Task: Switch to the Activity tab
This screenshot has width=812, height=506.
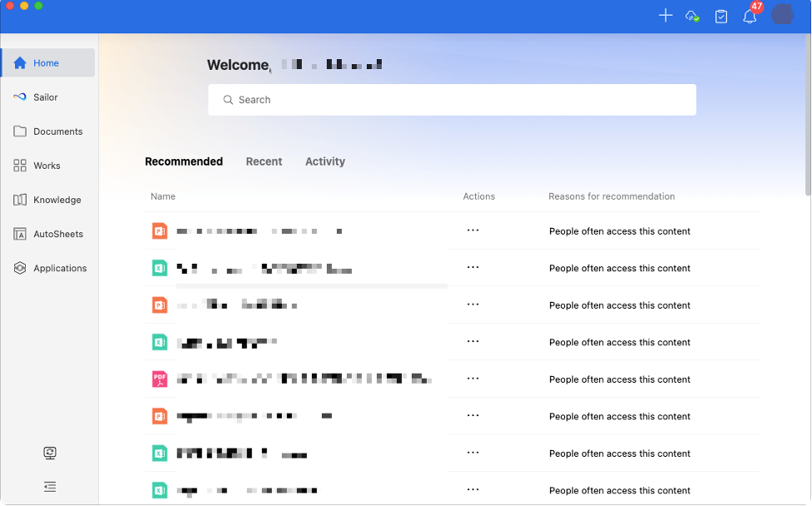Action: 324,161
